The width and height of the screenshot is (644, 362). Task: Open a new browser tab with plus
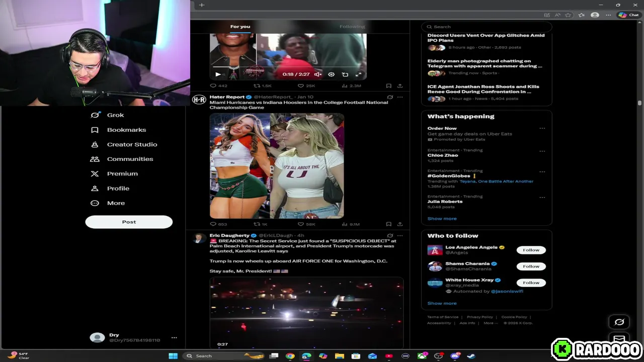[202, 5]
